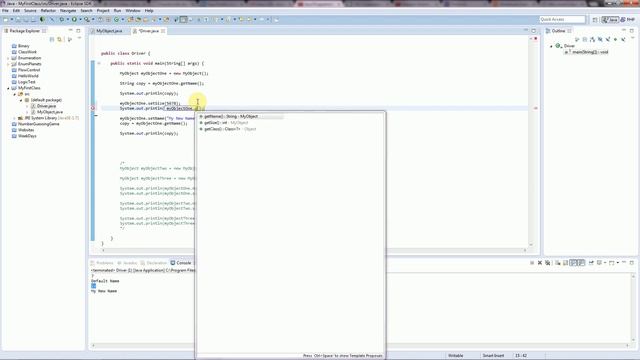Collapse the Driver class in Outline
The width and height of the screenshot is (640, 360).
551,46
